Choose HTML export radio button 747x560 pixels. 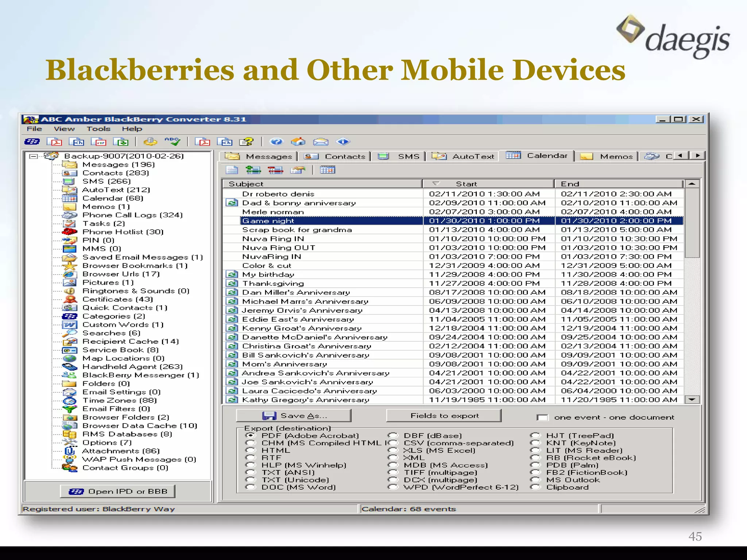click(250, 450)
